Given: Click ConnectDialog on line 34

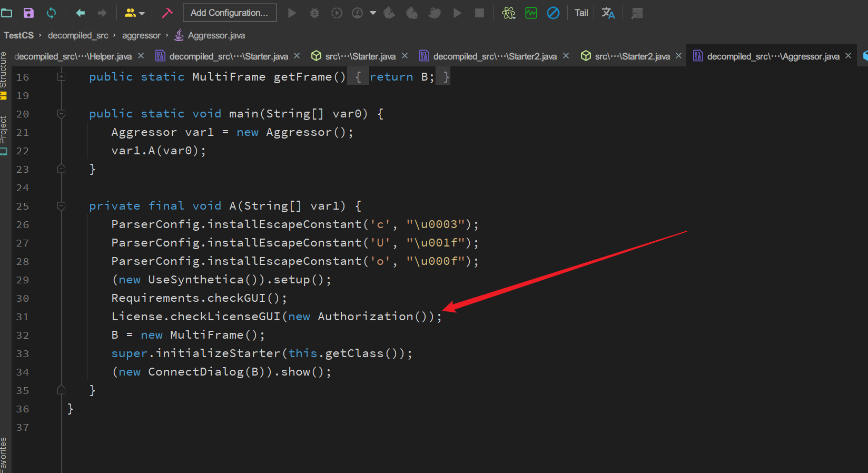Looking at the screenshot, I should [196, 372].
